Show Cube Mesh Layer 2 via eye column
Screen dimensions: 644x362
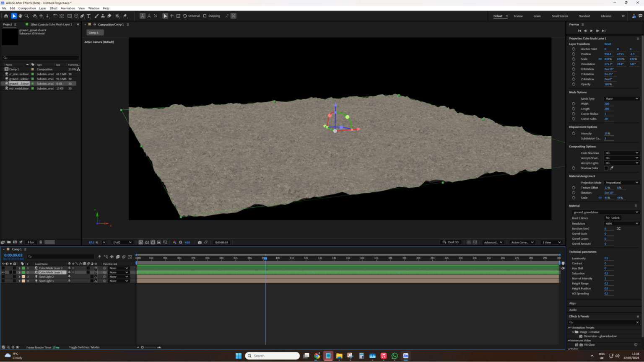pos(3,268)
